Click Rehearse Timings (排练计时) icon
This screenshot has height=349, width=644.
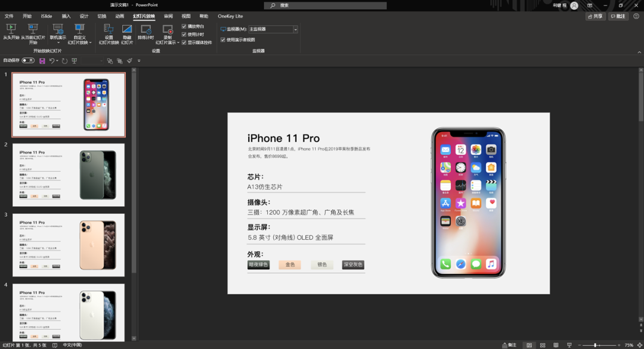click(x=146, y=29)
